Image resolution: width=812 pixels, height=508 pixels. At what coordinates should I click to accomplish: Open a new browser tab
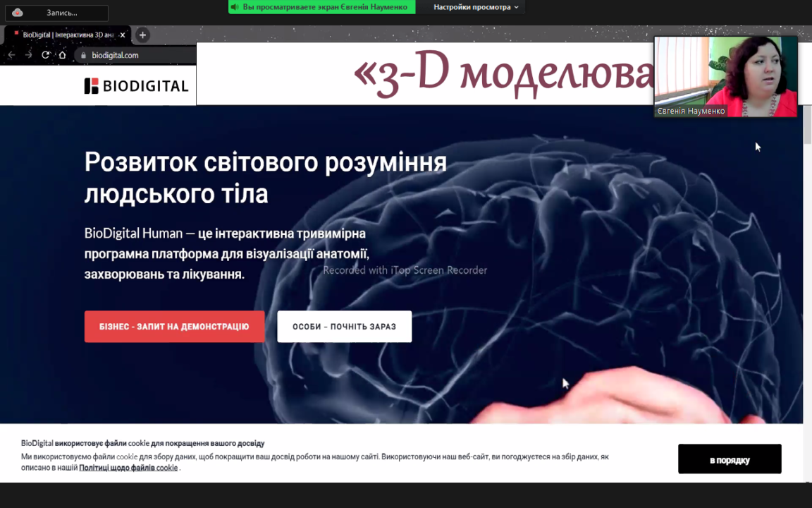tap(142, 35)
